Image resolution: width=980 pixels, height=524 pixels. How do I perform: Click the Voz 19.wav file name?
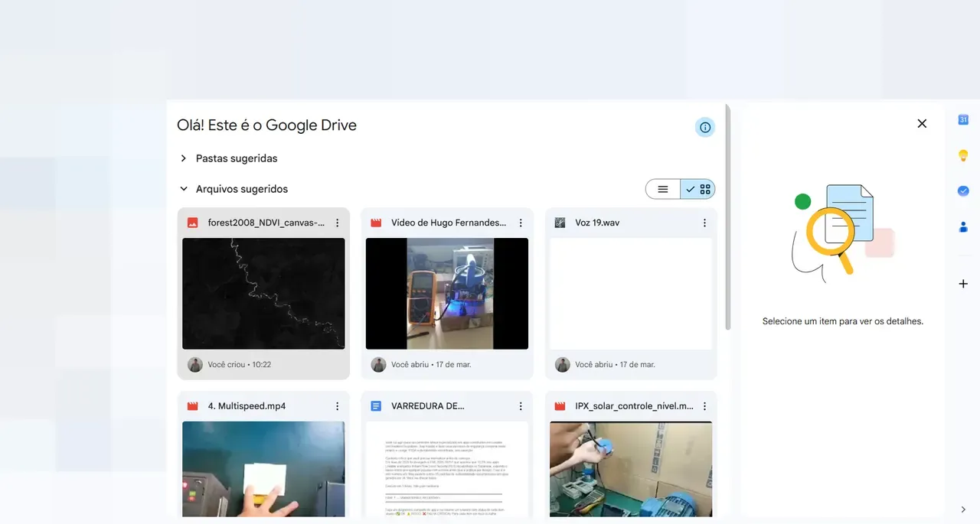click(x=597, y=223)
